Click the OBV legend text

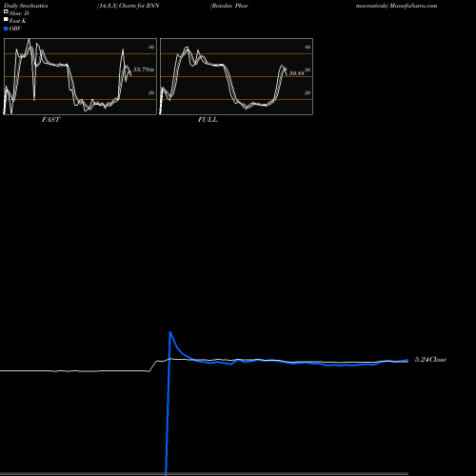(x=15, y=29)
